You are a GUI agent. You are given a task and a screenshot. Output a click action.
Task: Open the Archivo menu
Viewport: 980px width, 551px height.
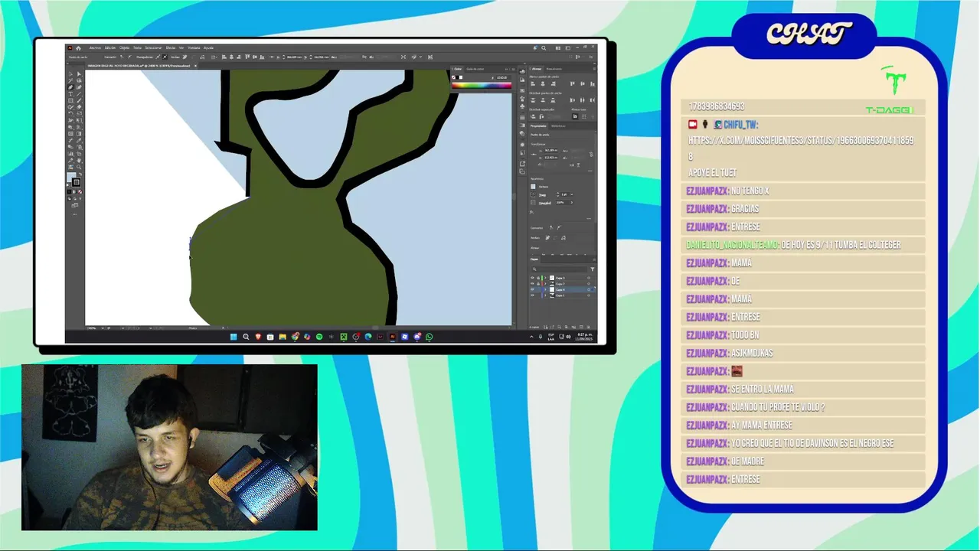tap(95, 47)
